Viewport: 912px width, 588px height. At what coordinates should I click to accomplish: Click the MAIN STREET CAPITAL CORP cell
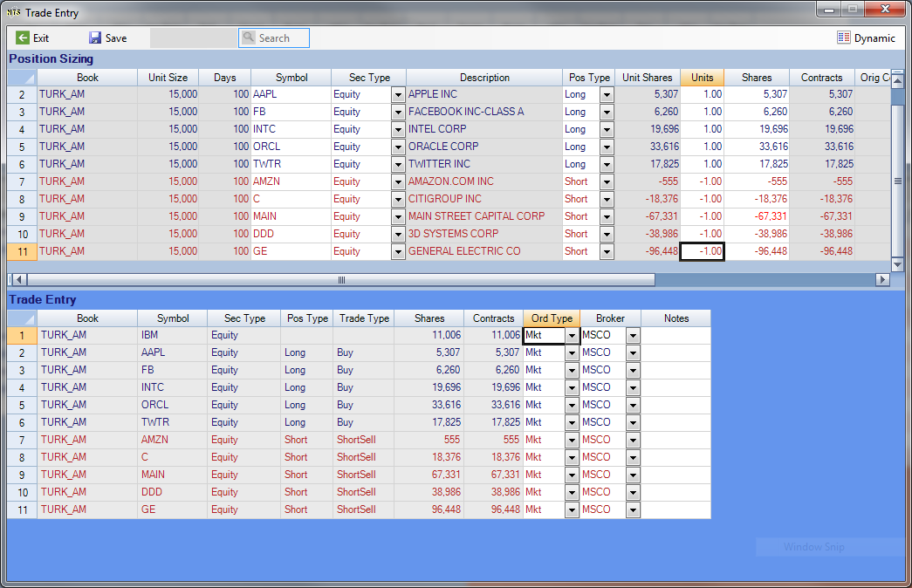[483, 216]
